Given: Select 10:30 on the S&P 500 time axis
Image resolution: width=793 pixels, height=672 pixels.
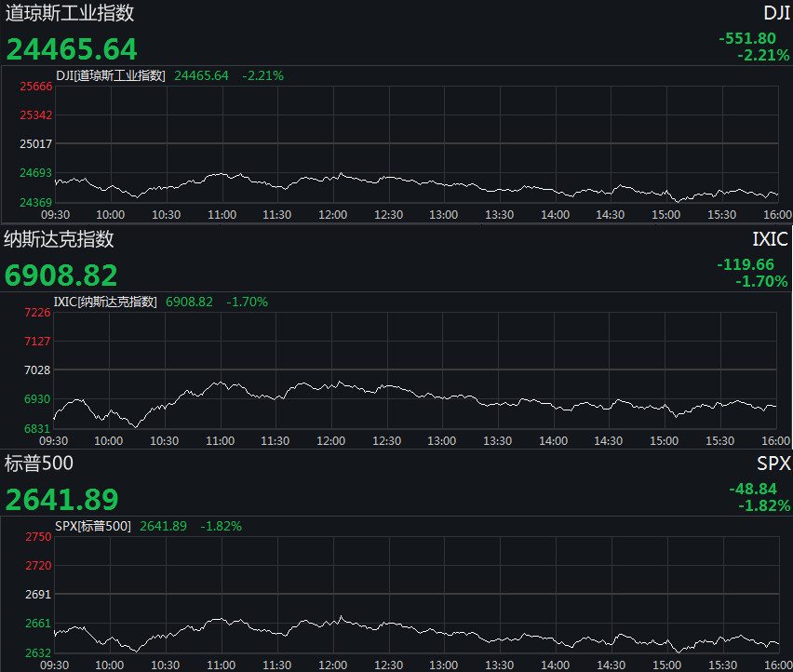Looking at the screenshot, I should coord(166,665).
